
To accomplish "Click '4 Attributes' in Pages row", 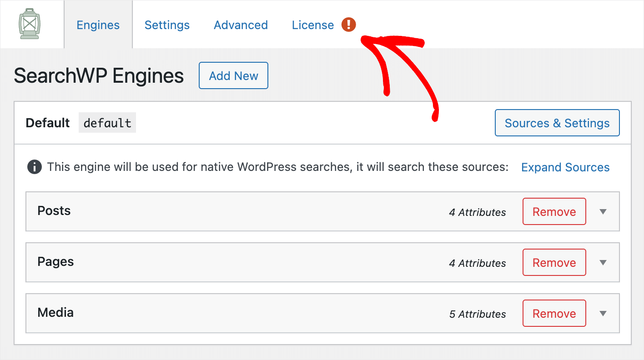I will pyautogui.click(x=478, y=263).
